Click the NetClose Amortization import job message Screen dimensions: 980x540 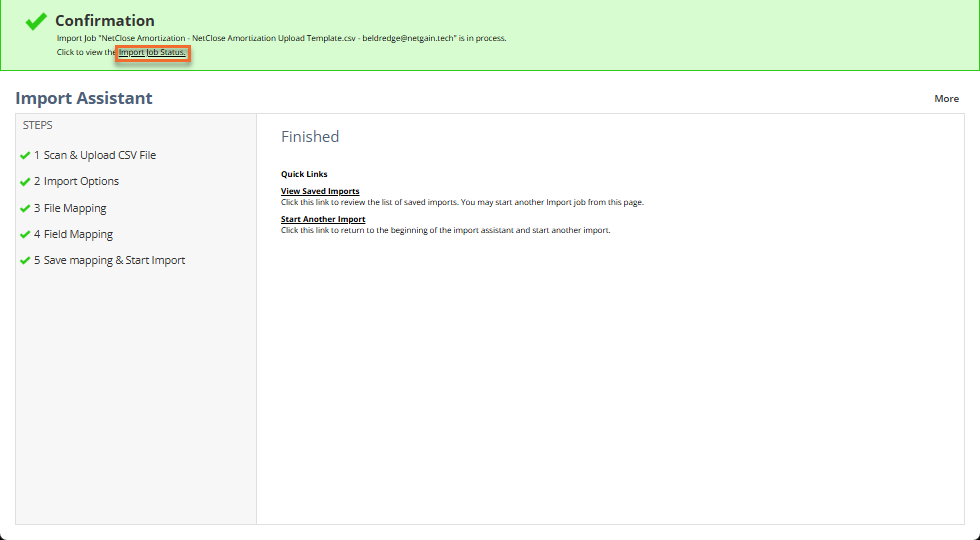pos(281,38)
